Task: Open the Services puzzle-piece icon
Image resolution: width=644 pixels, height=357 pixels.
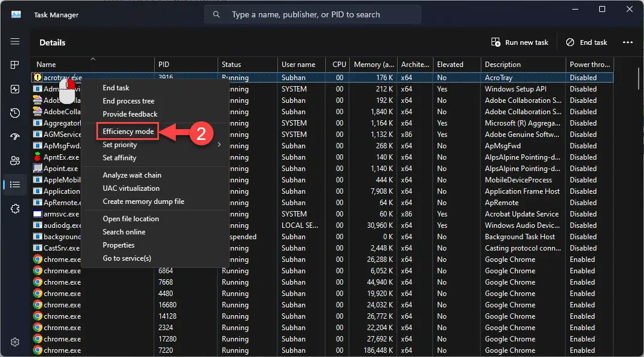Action: [15, 209]
